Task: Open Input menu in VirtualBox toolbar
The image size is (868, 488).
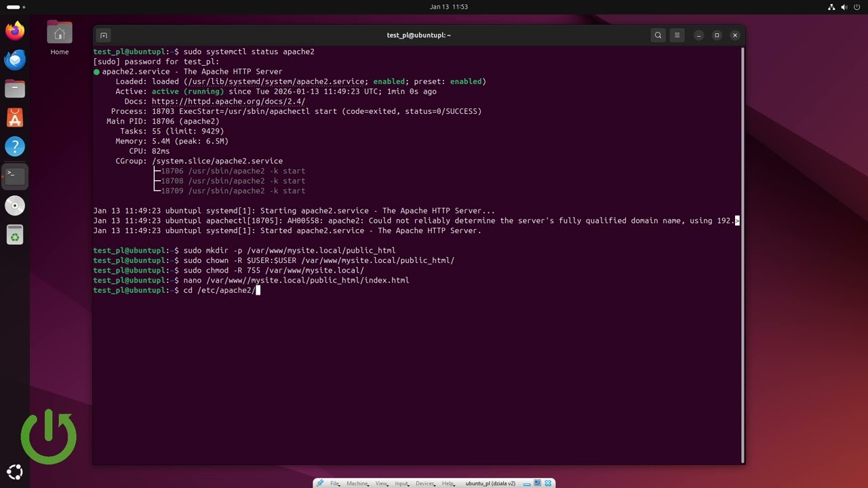Action: (401, 483)
